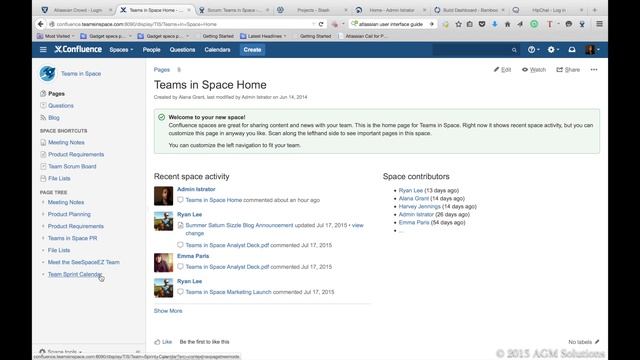Click the Like thumbs-up button

(163, 342)
